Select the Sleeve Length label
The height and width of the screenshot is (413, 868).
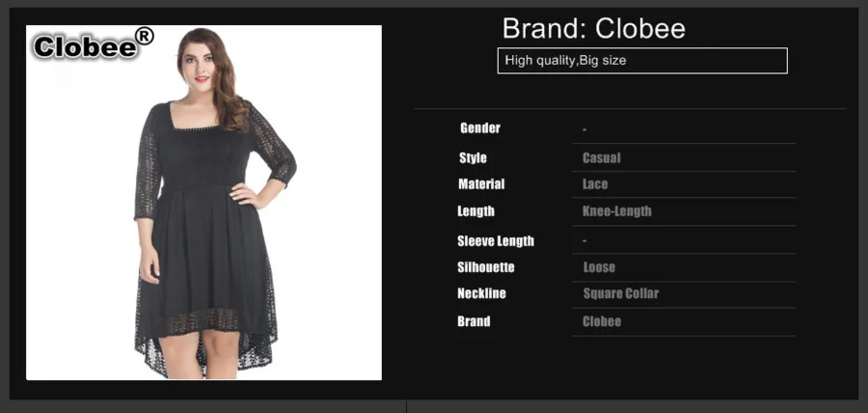(496, 241)
